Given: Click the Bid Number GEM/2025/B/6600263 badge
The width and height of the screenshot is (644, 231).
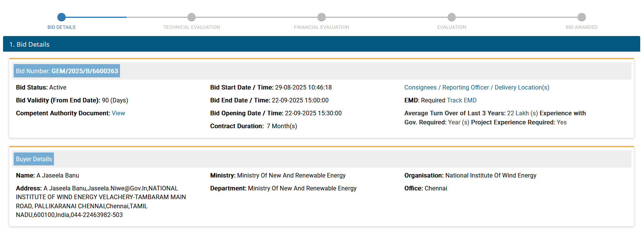Looking at the screenshot, I should pos(67,71).
